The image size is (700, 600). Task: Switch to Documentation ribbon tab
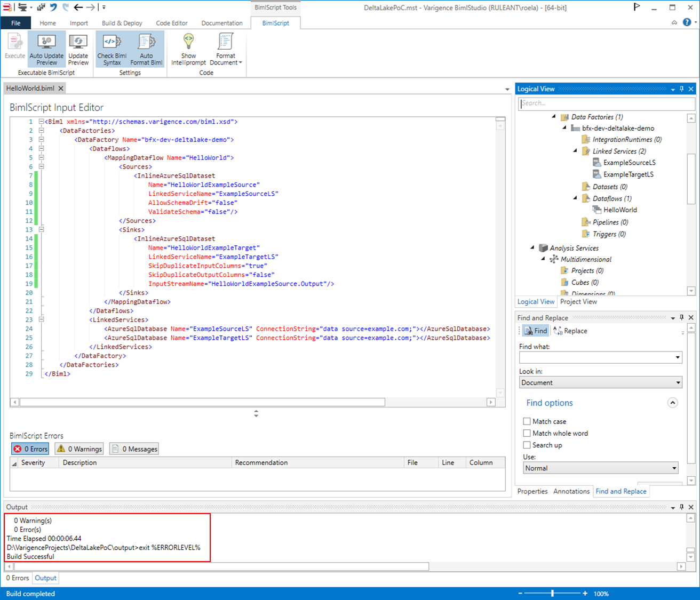coord(222,23)
